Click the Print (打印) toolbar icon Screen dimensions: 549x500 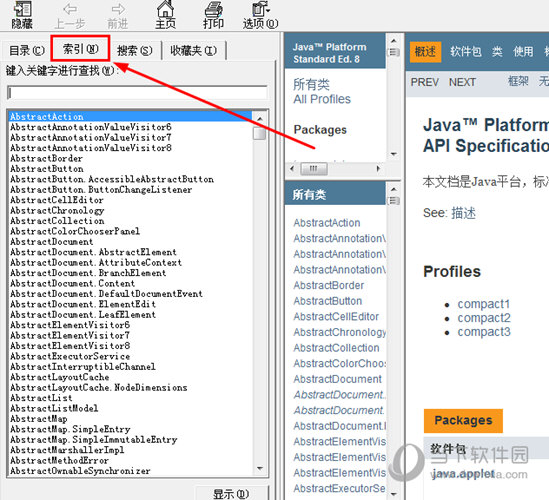pos(213,15)
